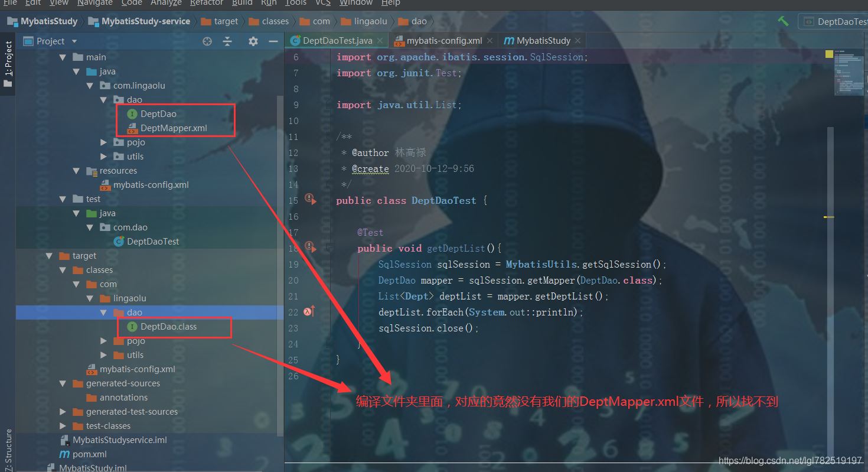Click the Build Project hammer icon

tap(783, 21)
